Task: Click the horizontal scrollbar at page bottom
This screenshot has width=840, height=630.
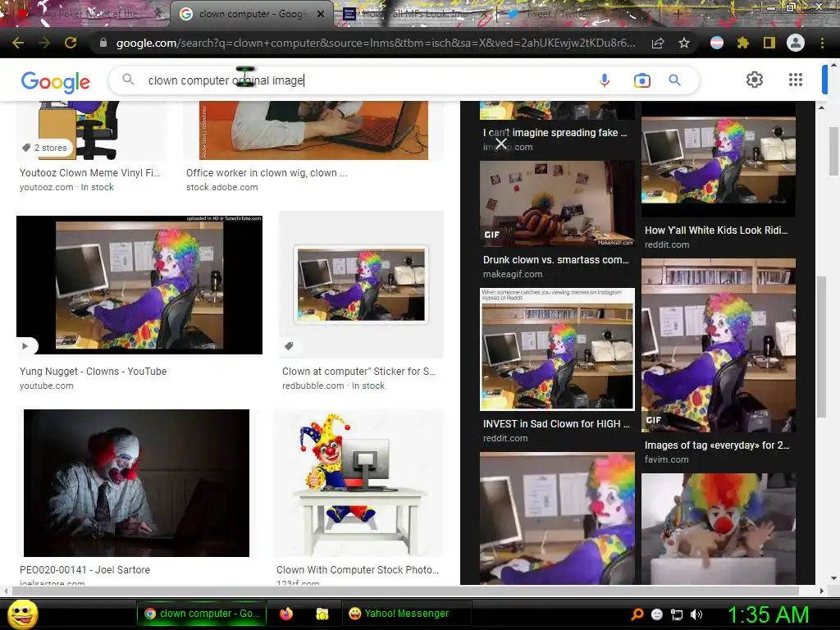Action: [405, 591]
